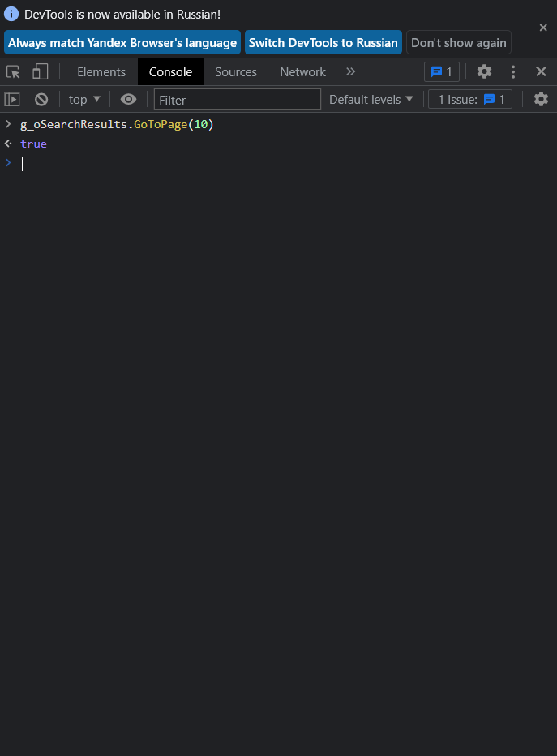Viewport: 557px width, 756px height.
Task: Click the blue info icon in banner
Action: [11, 14]
